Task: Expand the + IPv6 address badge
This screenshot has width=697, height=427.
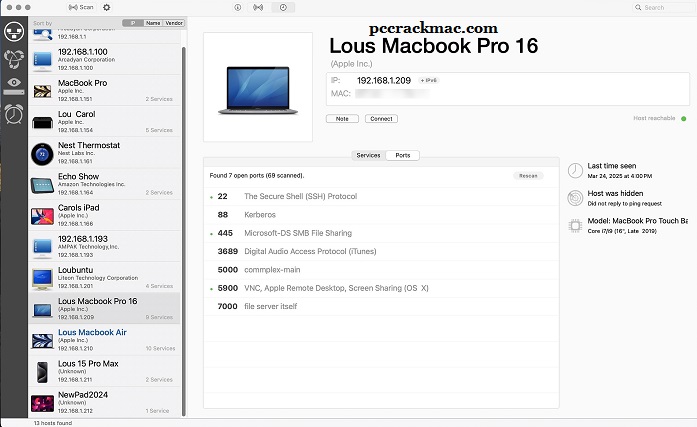Action: point(429,80)
